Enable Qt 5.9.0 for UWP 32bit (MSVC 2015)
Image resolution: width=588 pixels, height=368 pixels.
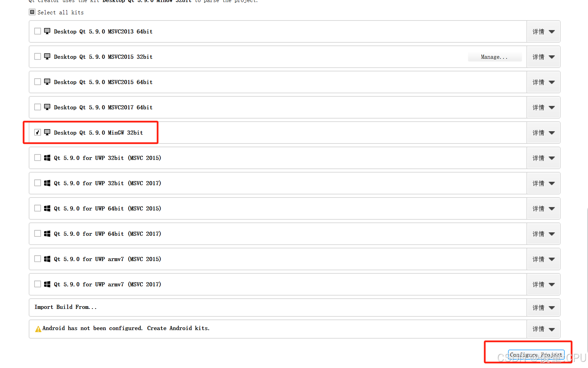pyautogui.click(x=38, y=158)
